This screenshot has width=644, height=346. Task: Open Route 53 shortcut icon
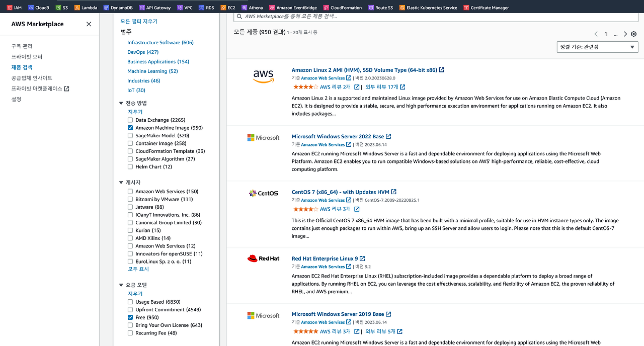[371, 8]
